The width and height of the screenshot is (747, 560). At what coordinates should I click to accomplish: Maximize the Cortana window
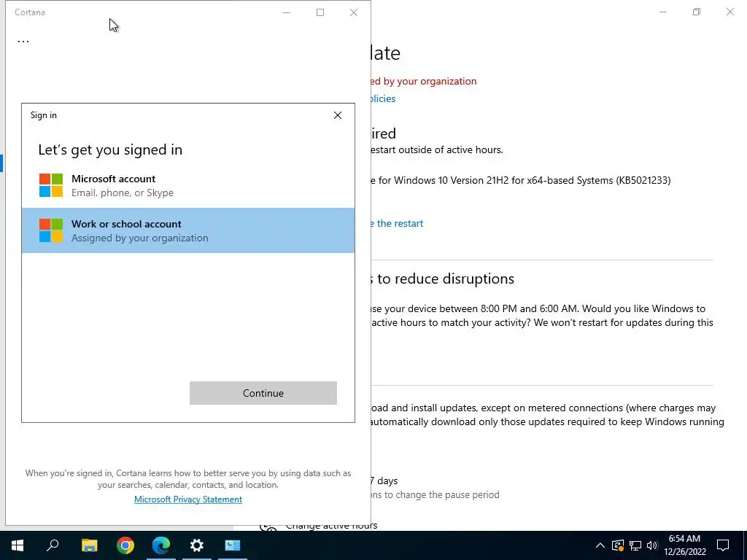coord(320,12)
